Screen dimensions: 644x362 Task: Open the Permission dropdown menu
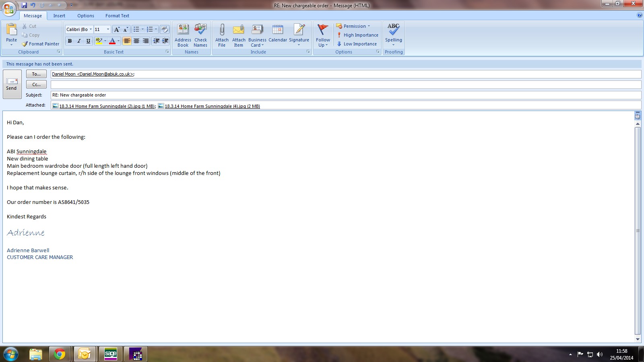[353, 26]
